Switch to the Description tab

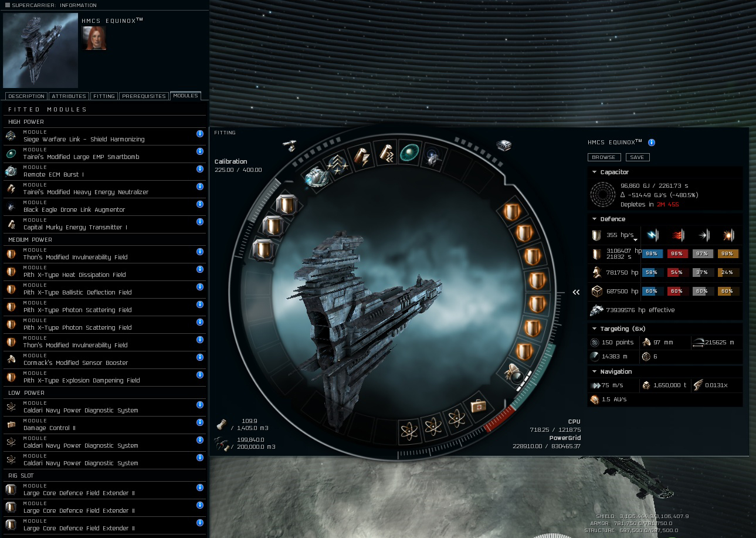pyautogui.click(x=26, y=96)
